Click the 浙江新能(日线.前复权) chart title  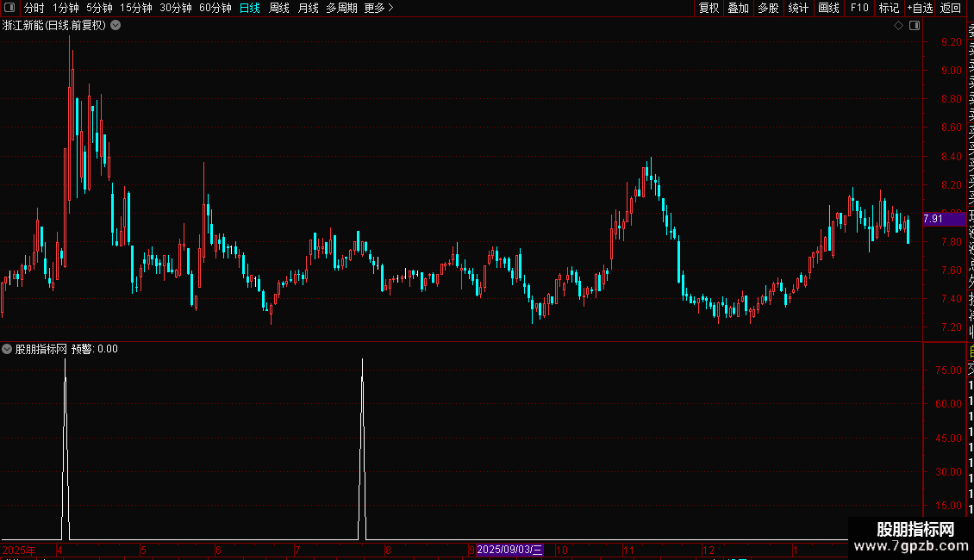click(x=54, y=26)
